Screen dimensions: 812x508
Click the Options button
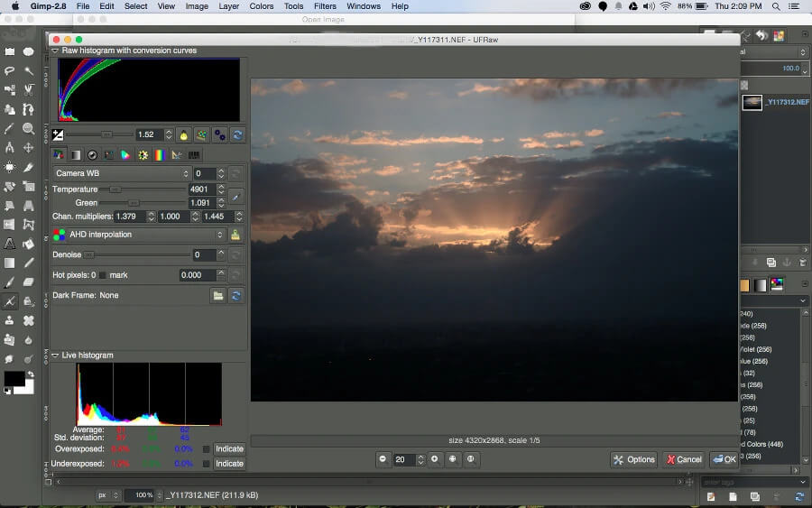(x=633, y=459)
